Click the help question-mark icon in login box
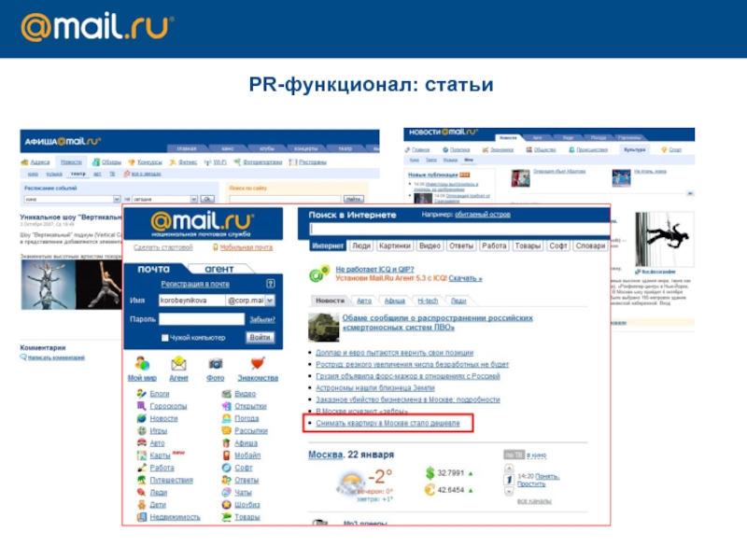Screen dimensions: 747x560 tap(270, 284)
